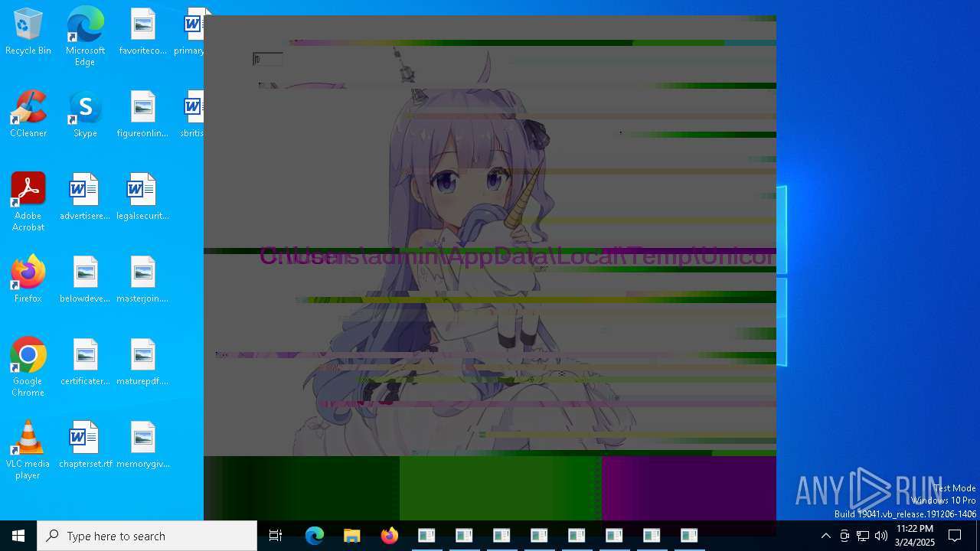This screenshot has height=551, width=980.
Task: Select the favoriteco... image file on desktop
Action: (x=142, y=32)
